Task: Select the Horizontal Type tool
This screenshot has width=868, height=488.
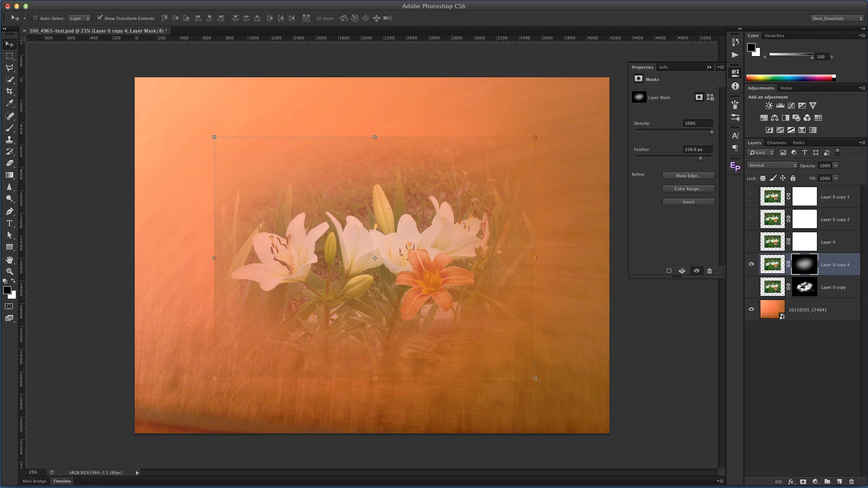Action: (9, 223)
